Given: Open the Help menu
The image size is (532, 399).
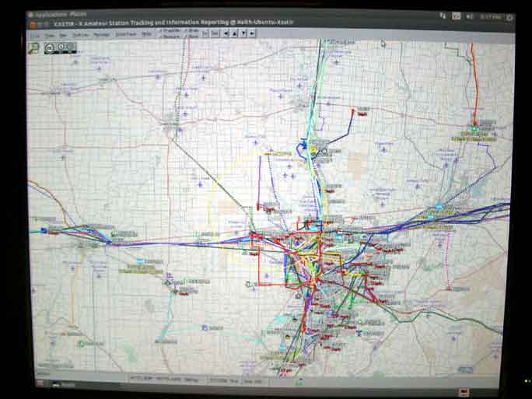Looking at the screenshot, I should point(146,35).
